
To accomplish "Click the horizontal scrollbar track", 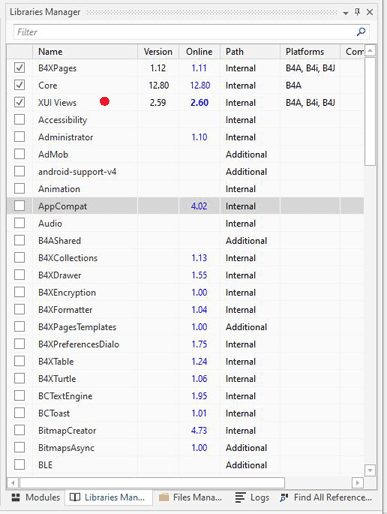I will (x=318, y=482).
